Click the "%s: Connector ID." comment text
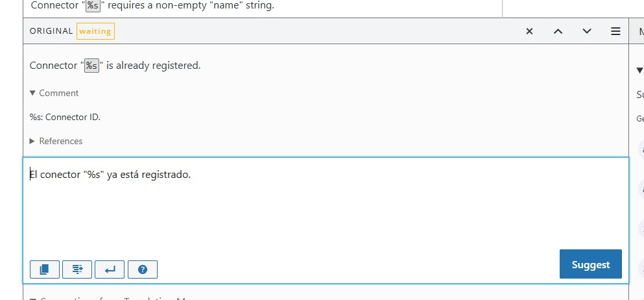 tap(65, 117)
